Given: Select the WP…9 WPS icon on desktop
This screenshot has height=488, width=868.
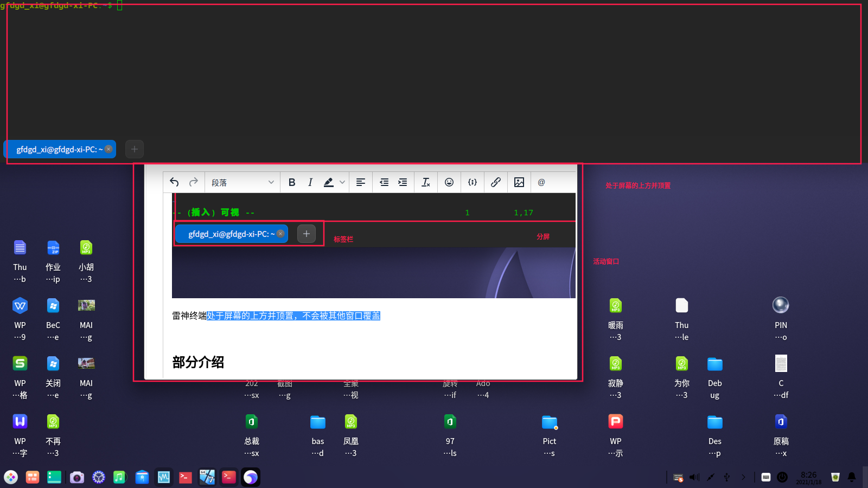Looking at the screenshot, I should pos(20,319).
